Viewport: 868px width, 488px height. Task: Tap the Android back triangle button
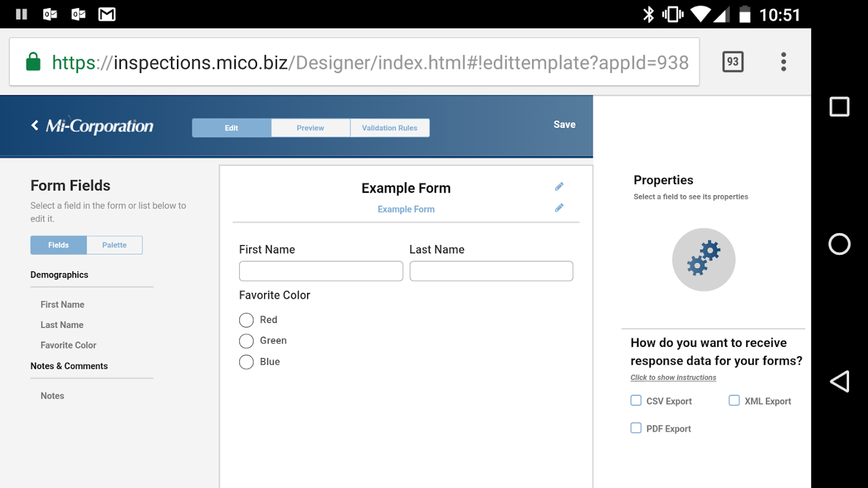(839, 381)
